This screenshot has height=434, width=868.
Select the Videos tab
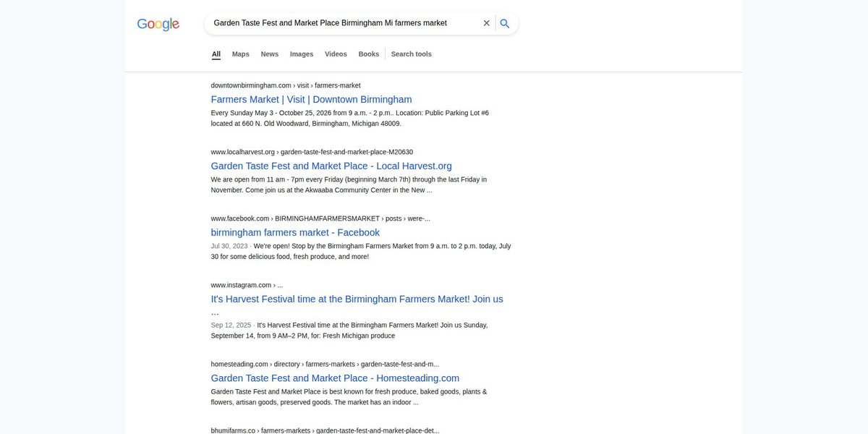click(x=336, y=54)
